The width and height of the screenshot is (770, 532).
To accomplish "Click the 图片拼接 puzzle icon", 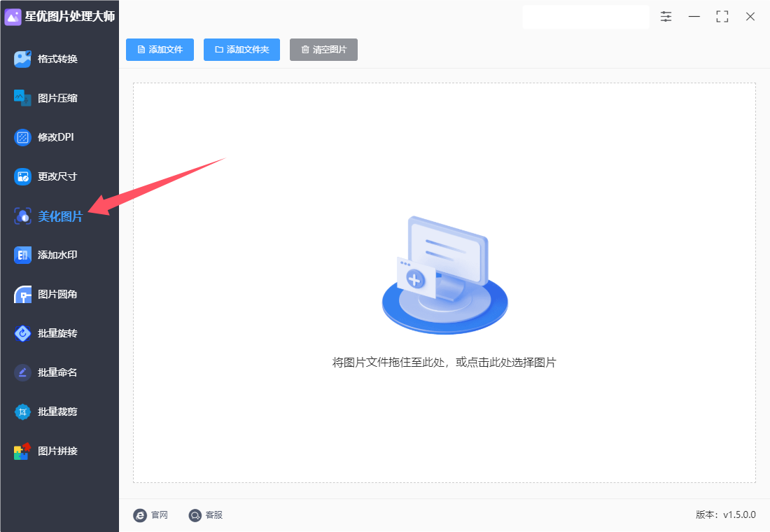I will pyautogui.click(x=22, y=451).
